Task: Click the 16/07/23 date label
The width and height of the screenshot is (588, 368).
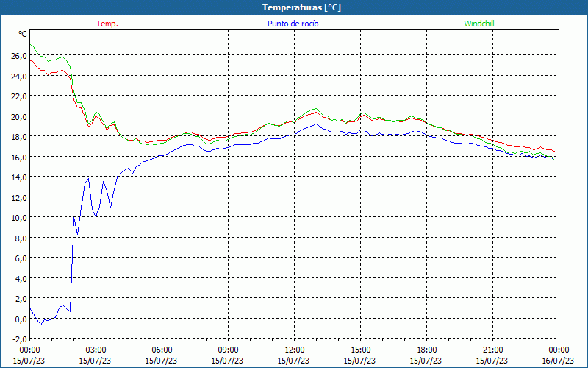Action: point(558,361)
